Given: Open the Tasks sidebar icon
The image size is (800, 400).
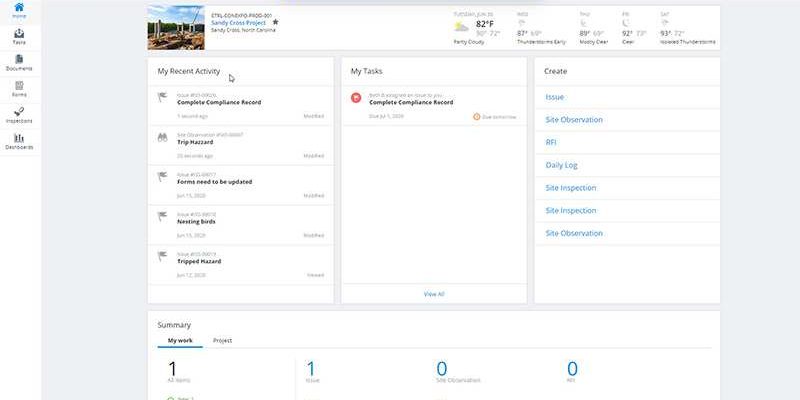Looking at the screenshot, I should (x=20, y=36).
